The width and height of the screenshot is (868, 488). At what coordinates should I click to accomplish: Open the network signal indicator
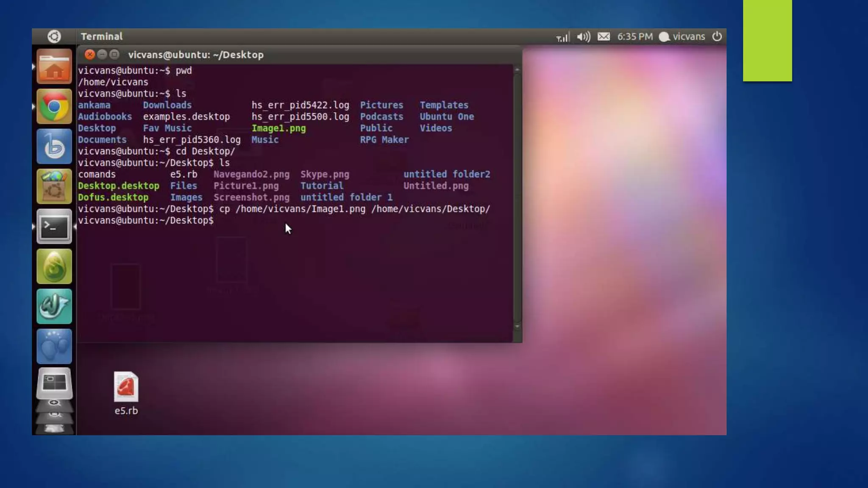pos(562,37)
